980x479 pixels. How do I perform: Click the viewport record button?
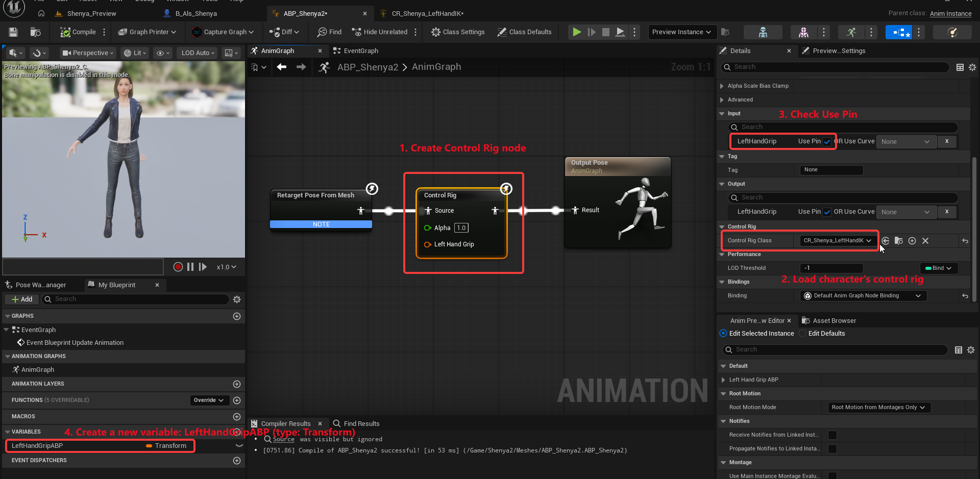tap(178, 267)
